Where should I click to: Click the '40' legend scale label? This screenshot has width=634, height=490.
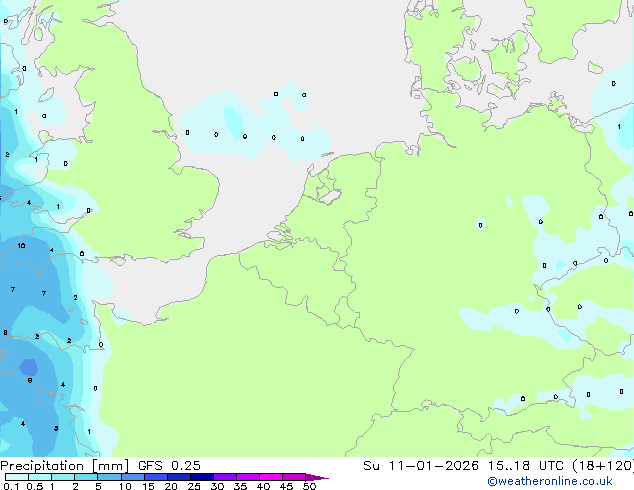263,486
